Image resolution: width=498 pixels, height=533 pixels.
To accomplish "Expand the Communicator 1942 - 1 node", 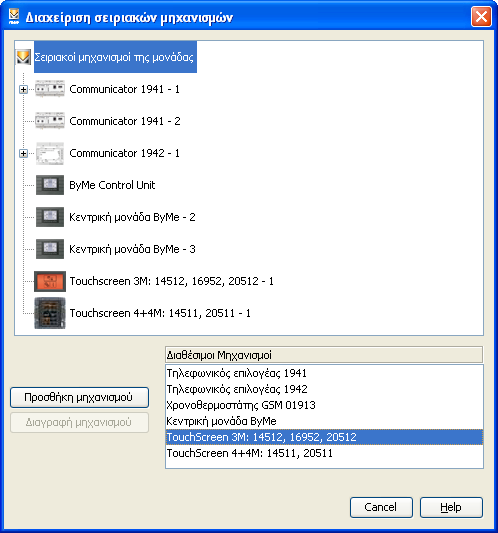I will tap(23, 153).
